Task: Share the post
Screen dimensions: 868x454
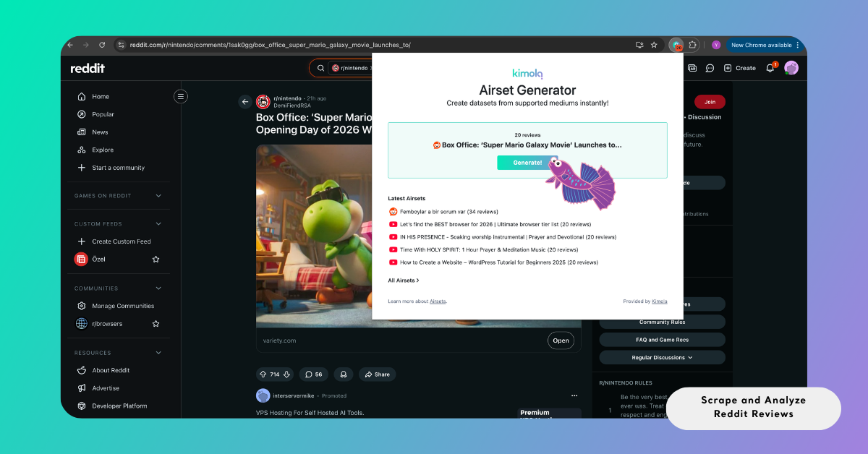Action: (x=377, y=374)
